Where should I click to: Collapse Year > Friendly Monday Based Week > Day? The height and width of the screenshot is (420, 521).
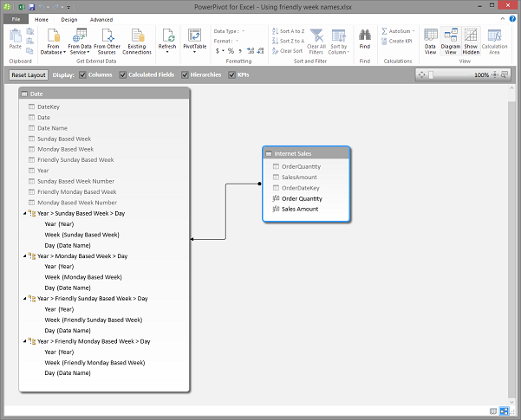[24, 341]
